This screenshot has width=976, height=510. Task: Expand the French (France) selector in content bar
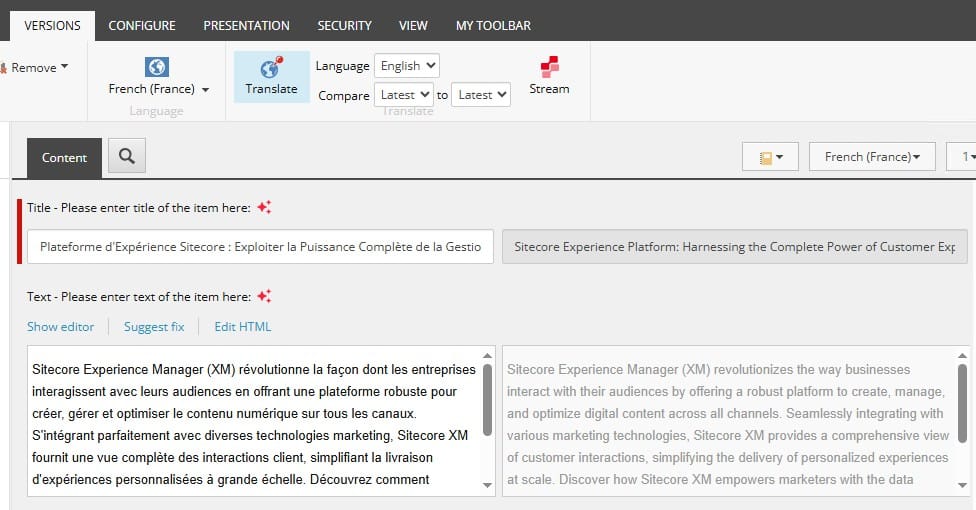(872, 157)
